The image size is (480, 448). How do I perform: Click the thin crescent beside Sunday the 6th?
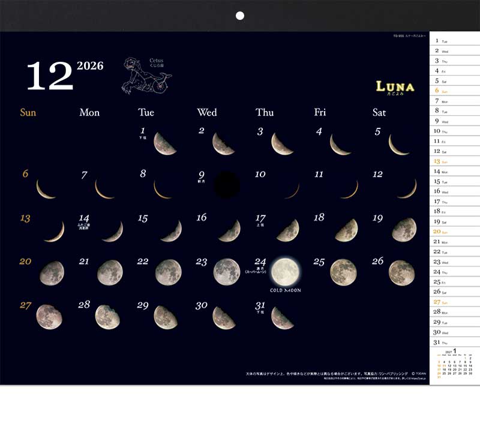[46, 189]
